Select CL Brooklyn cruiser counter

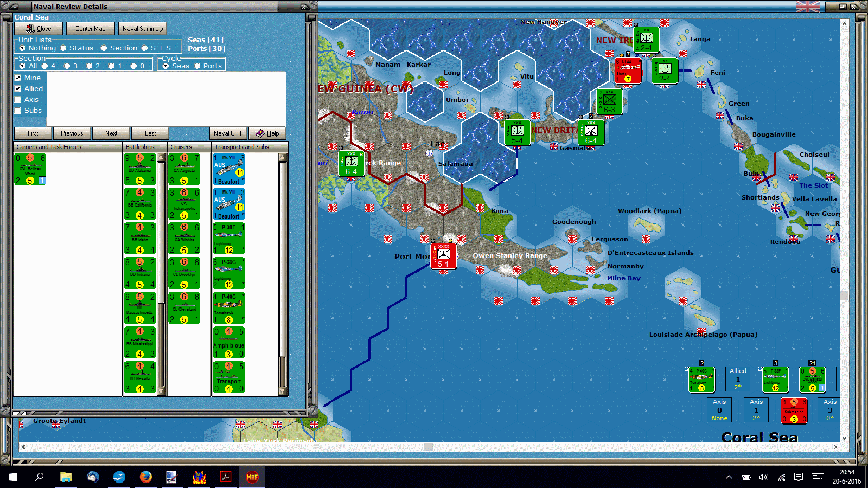(x=184, y=273)
